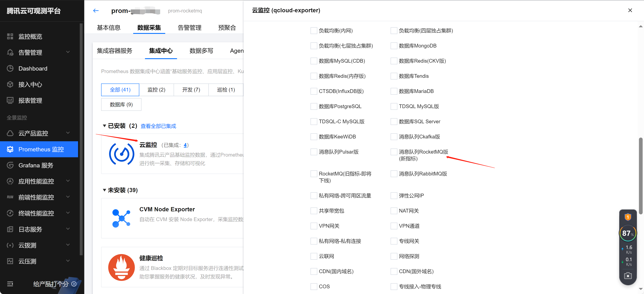Image resolution: width=644 pixels, height=294 pixels.
Task: Check the 消息队列RocketMQ版(新指标) checkbox
Action: [394, 152]
